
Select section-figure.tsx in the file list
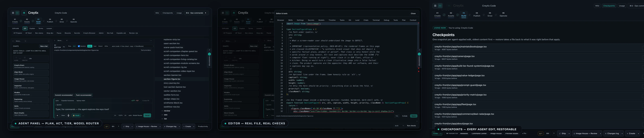point(182,79)
